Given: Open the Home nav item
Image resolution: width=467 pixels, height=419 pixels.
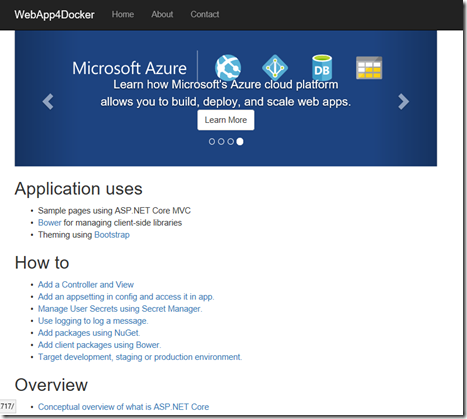Looking at the screenshot, I should tap(123, 14).
